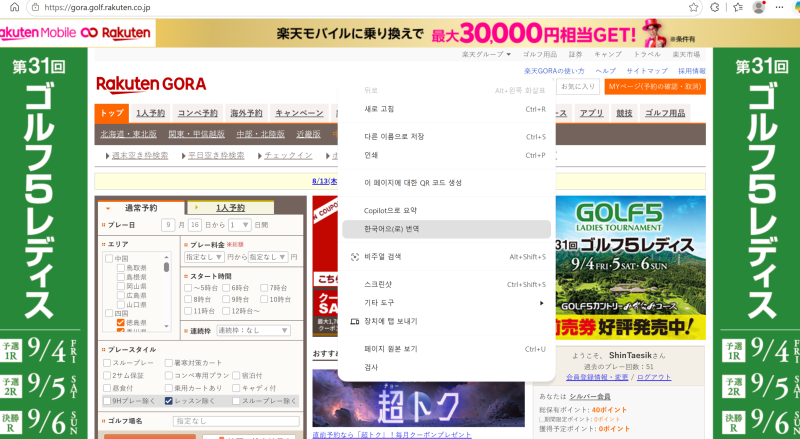Click area list scroll down arrow
The image size is (800, 439).
click(x=166, y=326)
